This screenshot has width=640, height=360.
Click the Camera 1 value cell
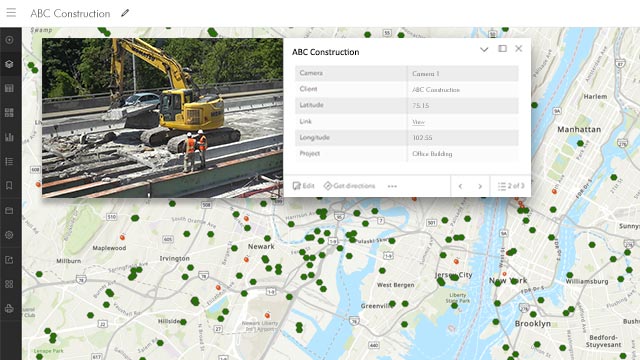click(x=463, y=73)
